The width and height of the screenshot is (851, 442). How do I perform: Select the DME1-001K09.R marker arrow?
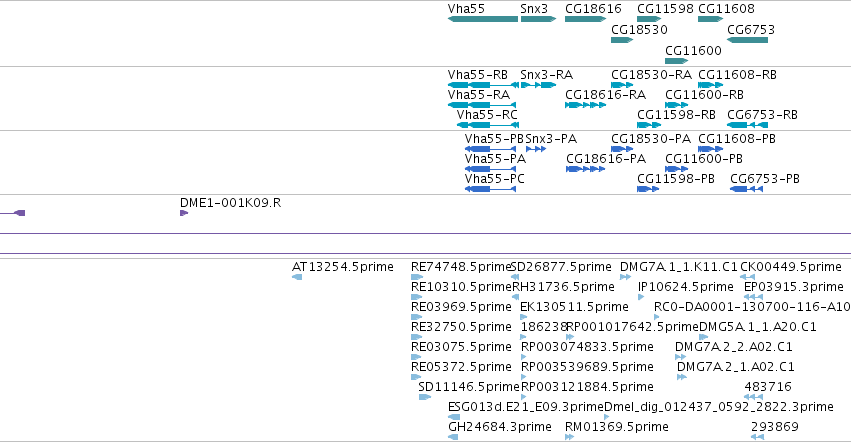point(184,213)
